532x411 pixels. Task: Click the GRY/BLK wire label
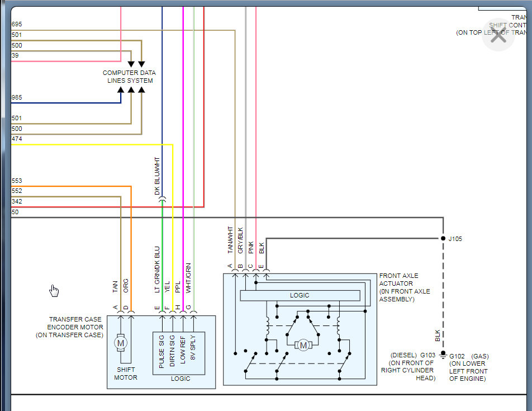(240, 240)
